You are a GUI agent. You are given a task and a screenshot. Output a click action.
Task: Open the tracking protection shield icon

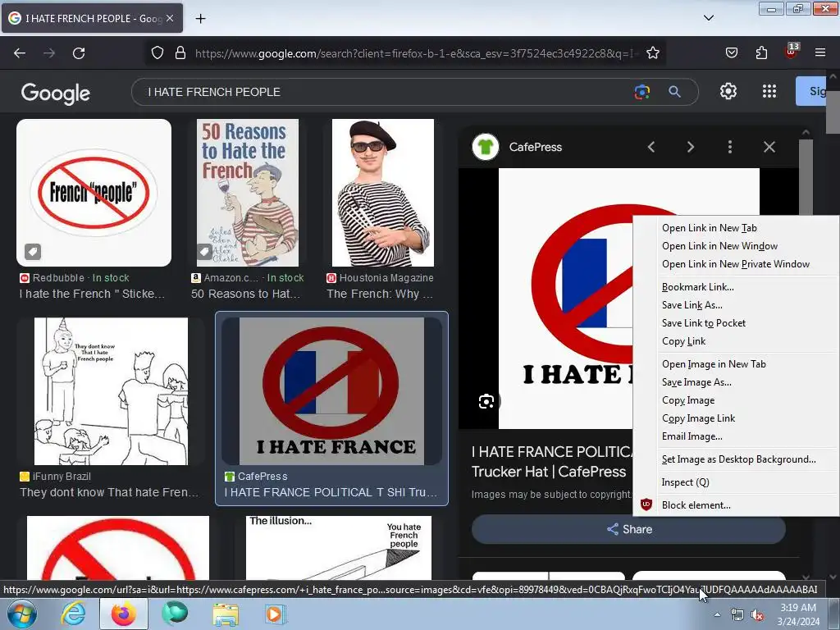click(157, 53)
